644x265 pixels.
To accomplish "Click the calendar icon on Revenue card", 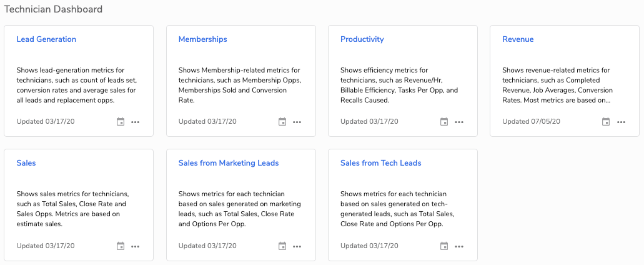I will coord(606,122).
